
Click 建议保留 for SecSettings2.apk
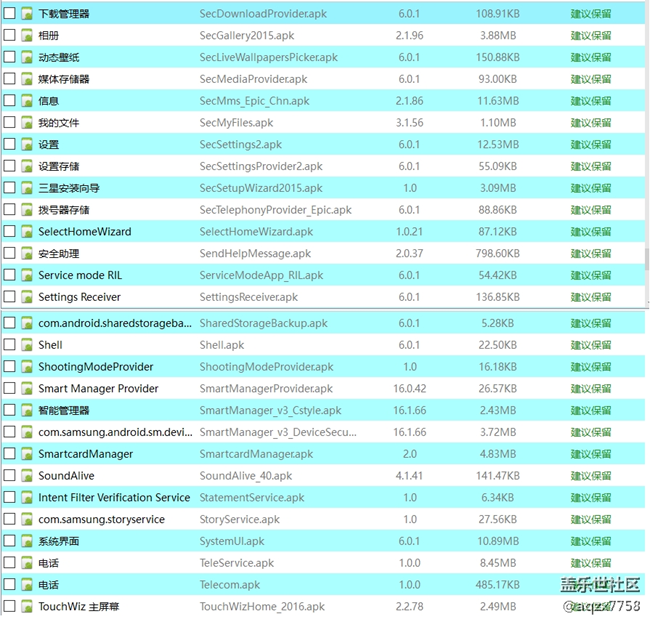click(x=590, y=145)
